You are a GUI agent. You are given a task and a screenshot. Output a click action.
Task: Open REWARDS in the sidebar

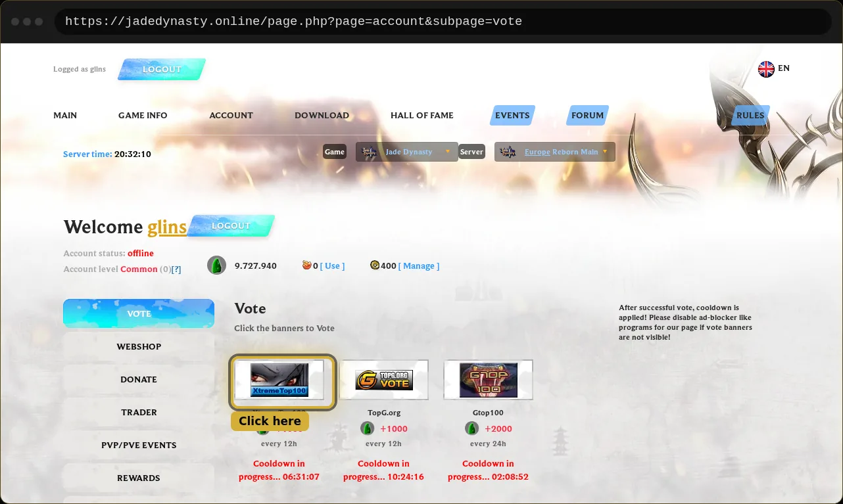[x=139, y=478]
